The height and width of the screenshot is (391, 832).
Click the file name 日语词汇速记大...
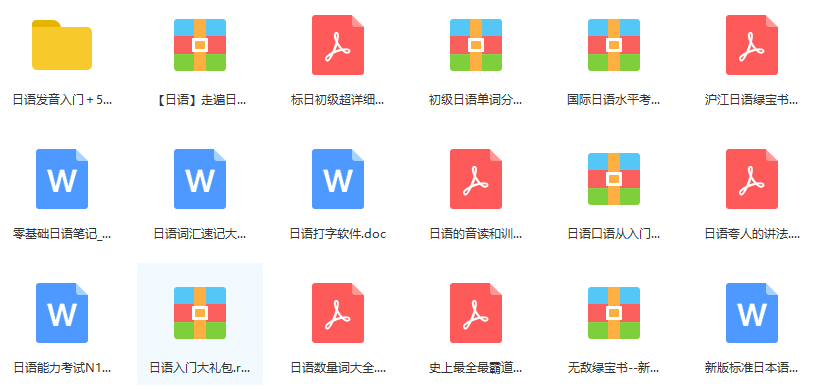[x=200, y=233]
